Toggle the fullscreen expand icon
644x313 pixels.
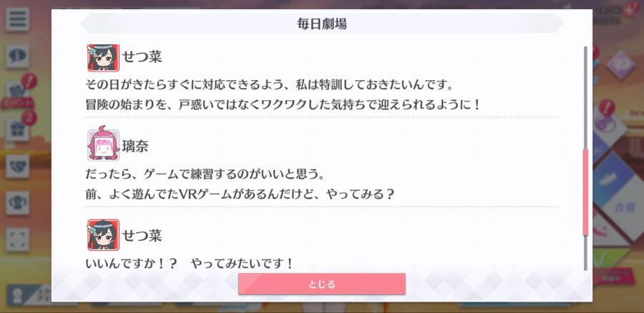pyautogui.click(x=17, y=239)
